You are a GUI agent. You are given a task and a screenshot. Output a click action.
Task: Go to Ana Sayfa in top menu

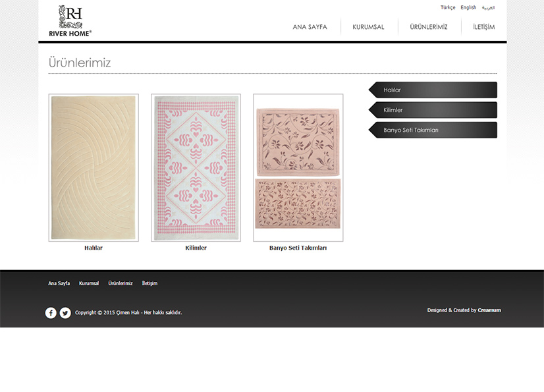tap(310, 27)
